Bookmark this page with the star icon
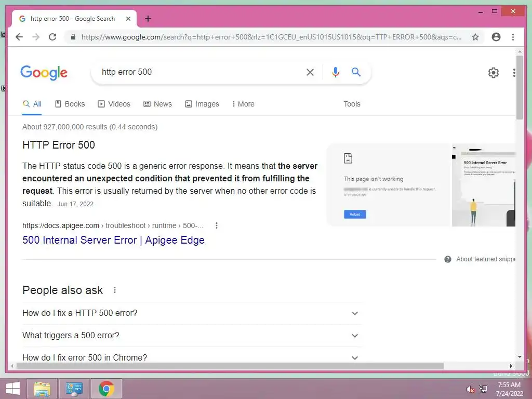Image resolution: width=532 pixels, height=399 pixels. tap(475, 37)
